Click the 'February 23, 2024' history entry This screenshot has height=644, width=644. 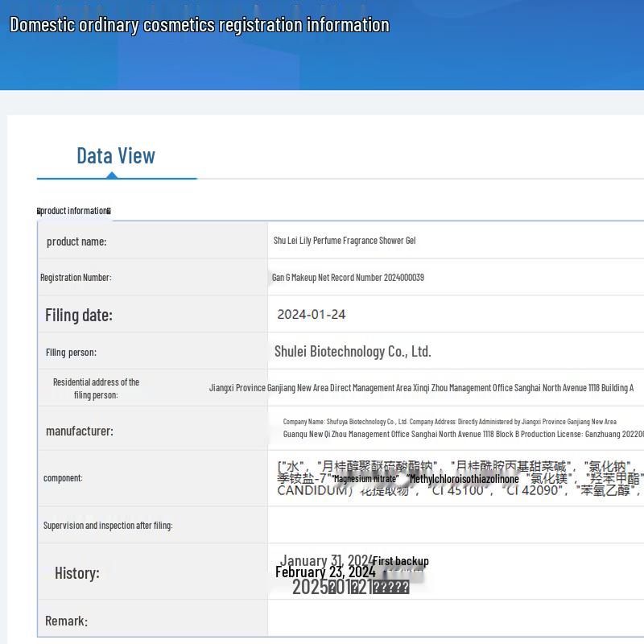coord(325,572)
